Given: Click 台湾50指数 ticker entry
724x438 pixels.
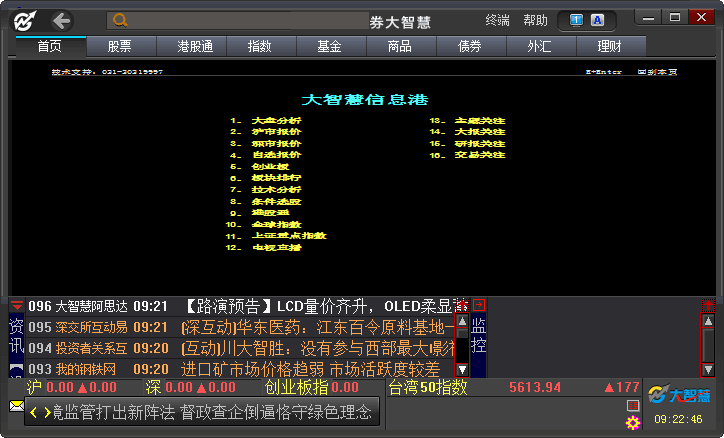Looking at the screenshot, I should coord(514,387).
